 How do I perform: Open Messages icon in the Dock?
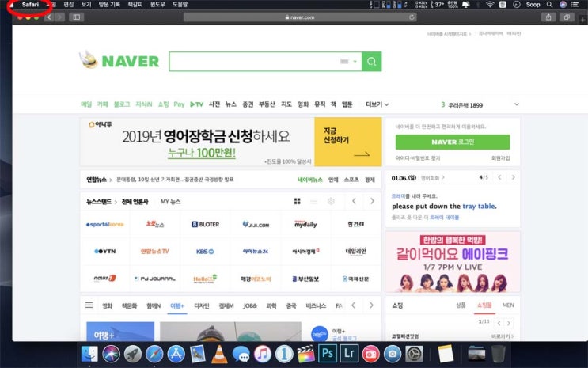241,354
